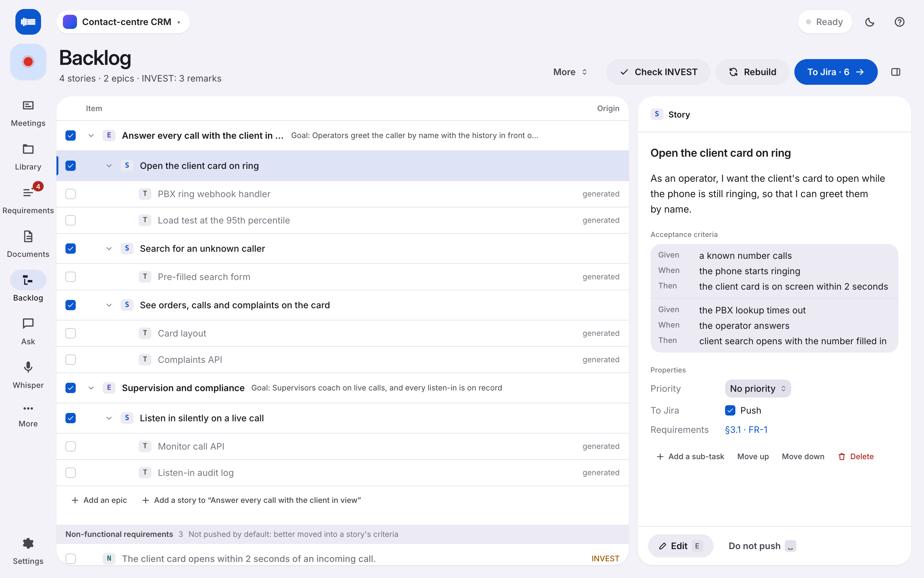
Task: Collapse the Supervision and compliance epic
Action: (x=91, y=388)
